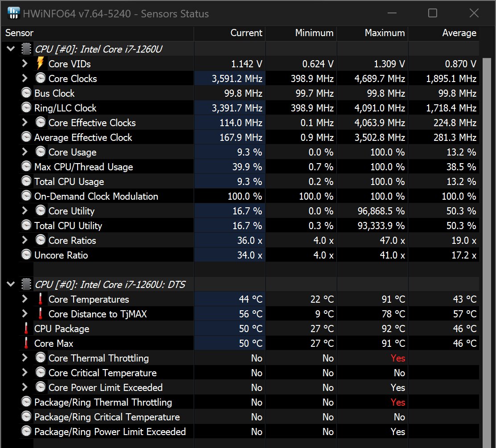The width and height of the screenshot is (496, 448).
Task: Click the Maximum column header
Action: (372, 33)
